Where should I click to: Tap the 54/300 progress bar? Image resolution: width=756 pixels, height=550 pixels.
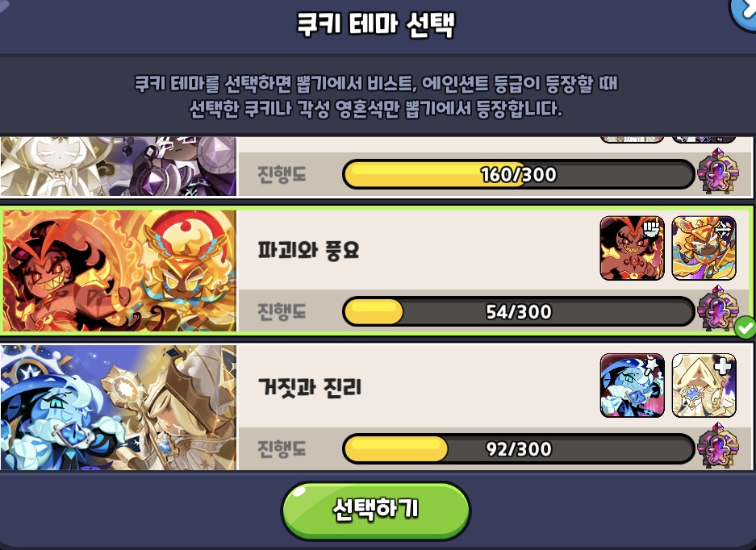518,311
